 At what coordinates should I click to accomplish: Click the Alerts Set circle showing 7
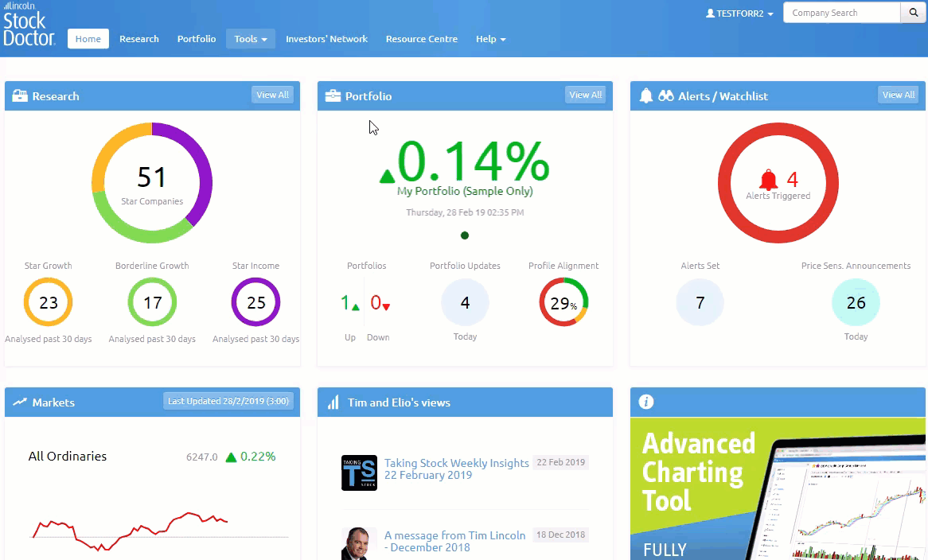point(700,302)
